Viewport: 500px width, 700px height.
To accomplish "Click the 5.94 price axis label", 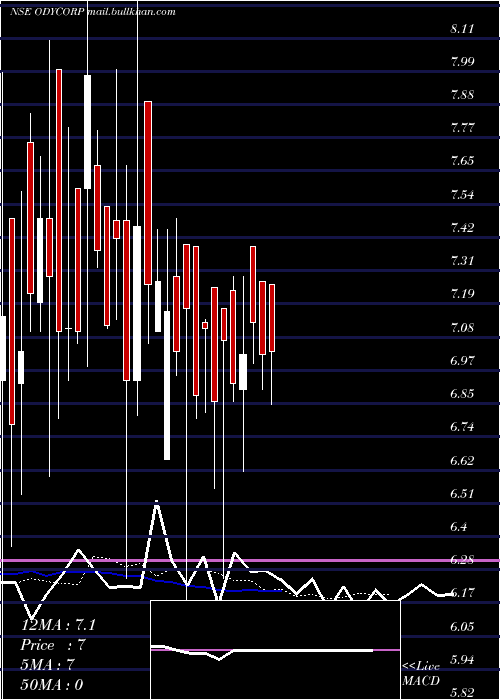I will tap(462, 660).
